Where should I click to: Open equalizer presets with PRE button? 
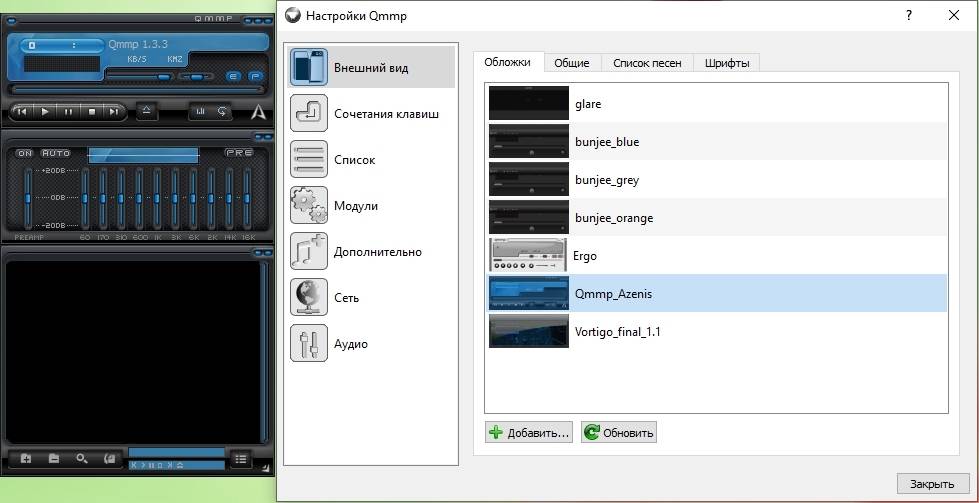239,153
